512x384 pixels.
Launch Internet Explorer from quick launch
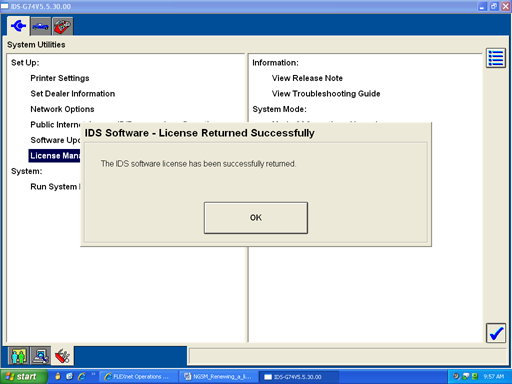[x=82, y=376]
